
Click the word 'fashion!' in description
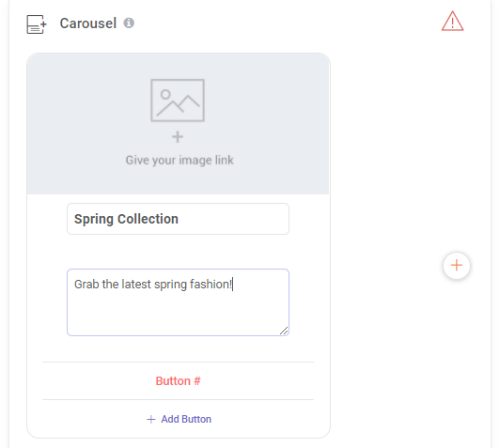point(211,285)
